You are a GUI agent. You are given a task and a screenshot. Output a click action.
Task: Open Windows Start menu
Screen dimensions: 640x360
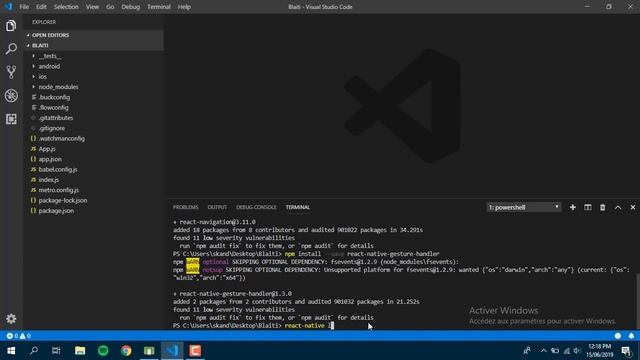(x=11, y=351)
